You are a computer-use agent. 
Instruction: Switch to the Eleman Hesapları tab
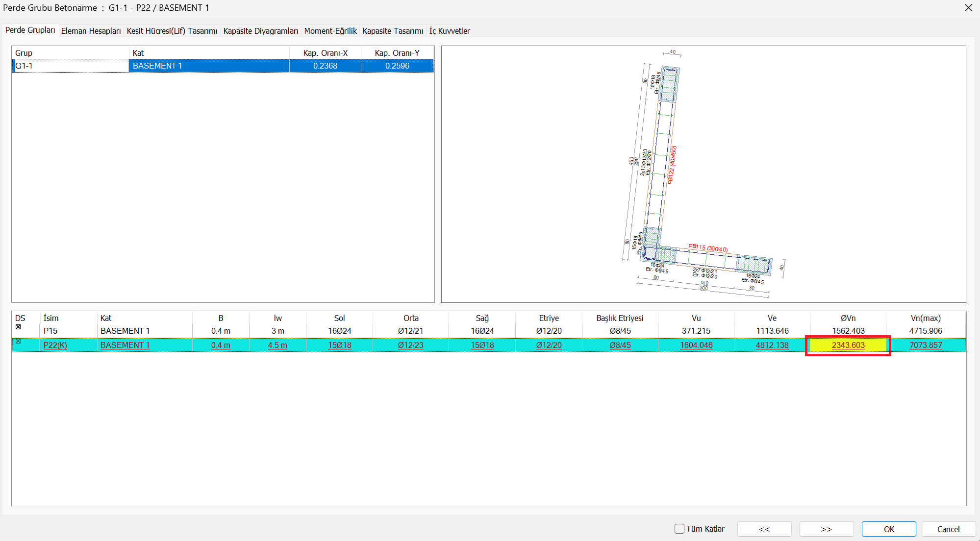coord(91,31)
